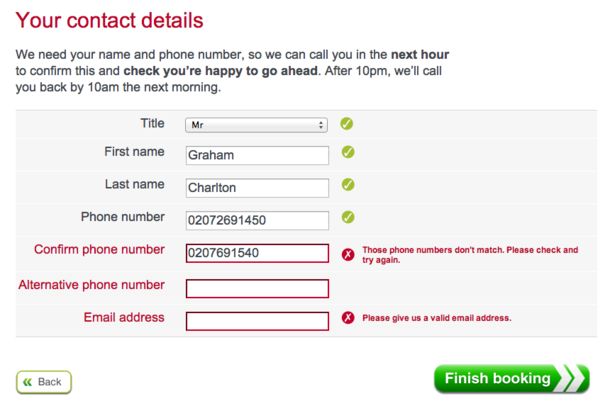Go back using the Back button
Image resolution: width=615 pixels, height=401 pixels.
coord(44,382)
